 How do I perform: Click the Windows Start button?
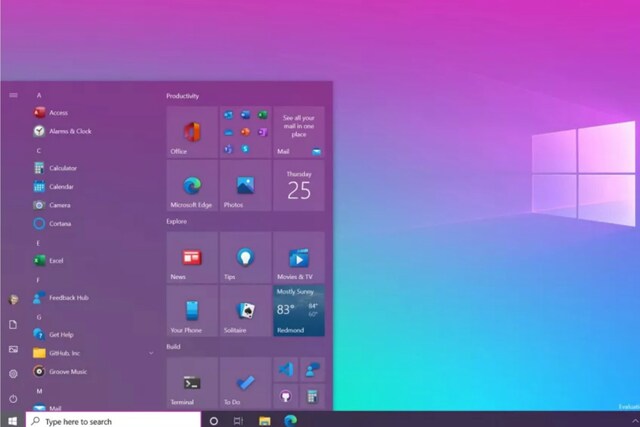13,420
